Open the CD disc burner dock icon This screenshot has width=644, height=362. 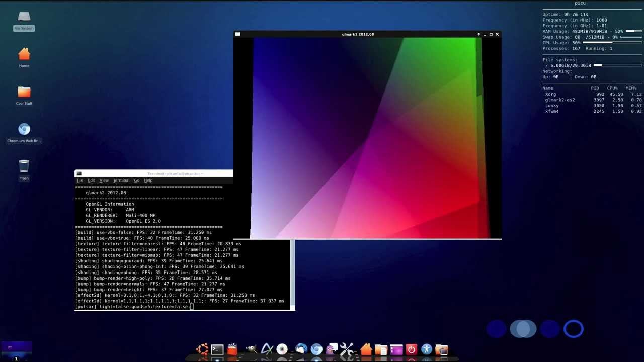(282, 349)
